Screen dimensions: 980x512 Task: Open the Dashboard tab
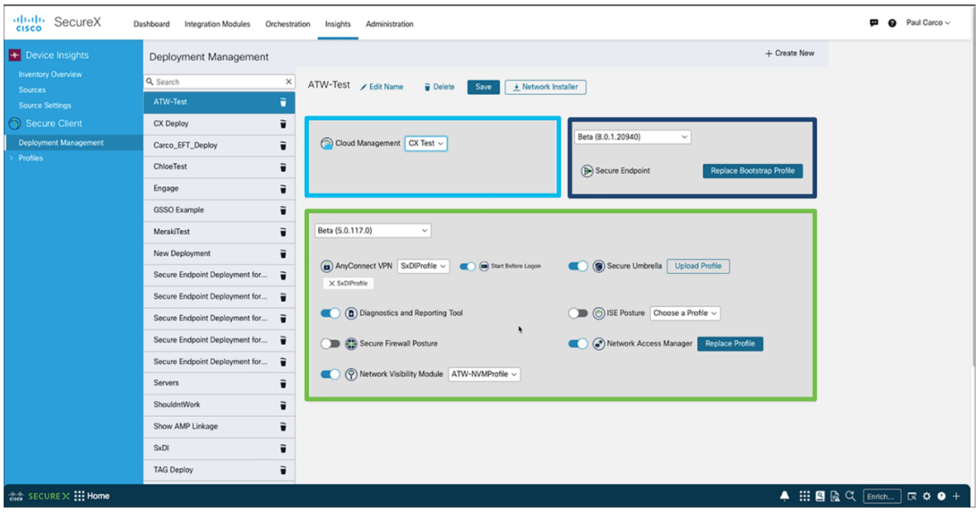coord(151,24)
